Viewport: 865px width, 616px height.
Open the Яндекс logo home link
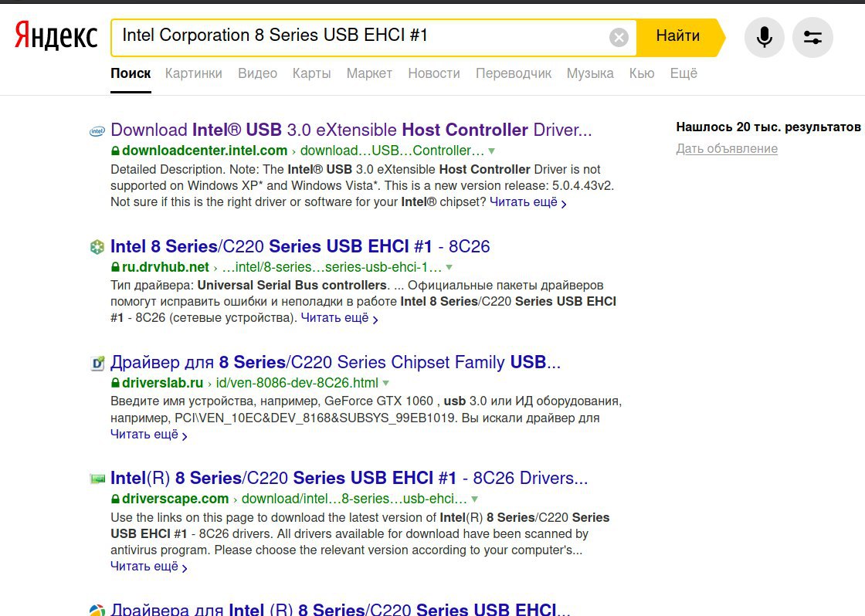(56, 36)
